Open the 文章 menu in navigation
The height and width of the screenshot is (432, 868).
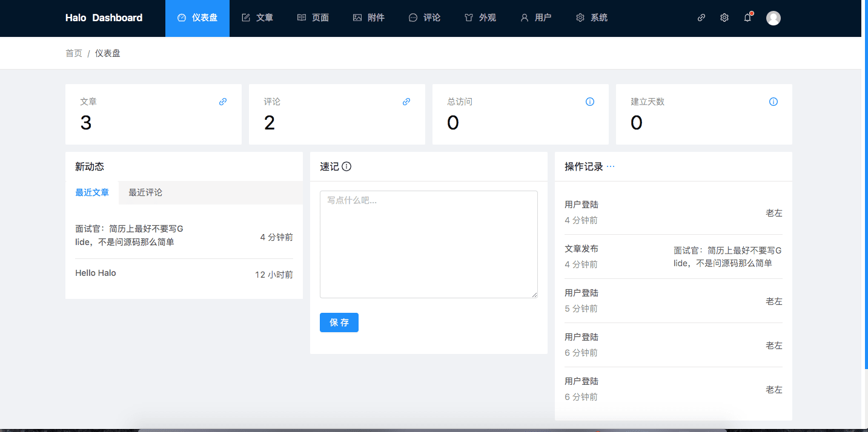(257, 18)
